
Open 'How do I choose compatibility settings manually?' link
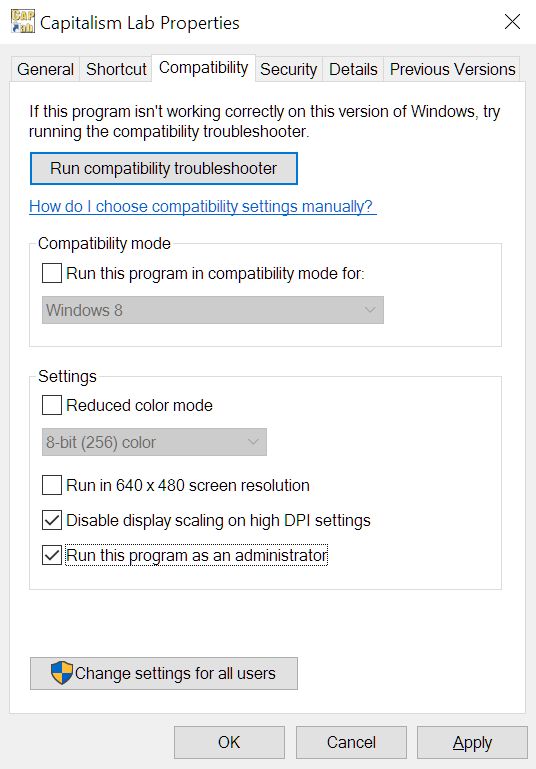(203, 206)
